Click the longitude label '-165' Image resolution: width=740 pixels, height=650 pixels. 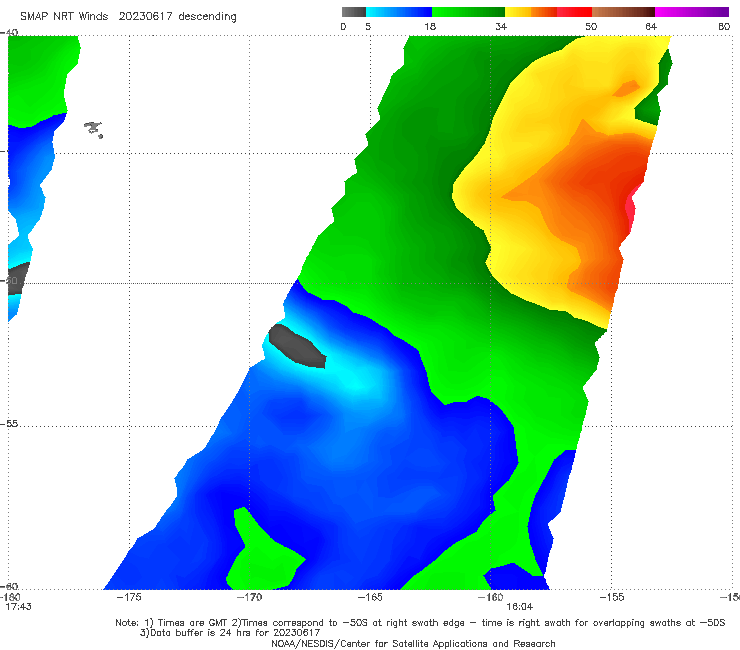point(370,597)
